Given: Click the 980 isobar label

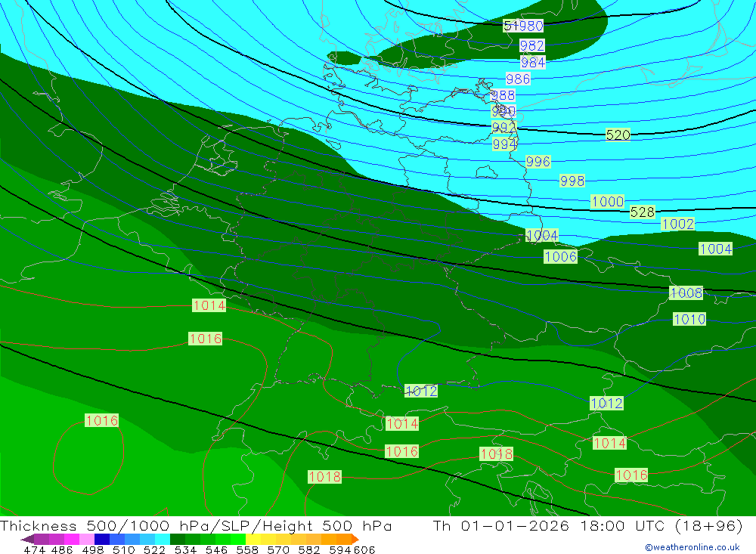Looking at the screenshot, I should pyautogui.click(x=531, y=26).
